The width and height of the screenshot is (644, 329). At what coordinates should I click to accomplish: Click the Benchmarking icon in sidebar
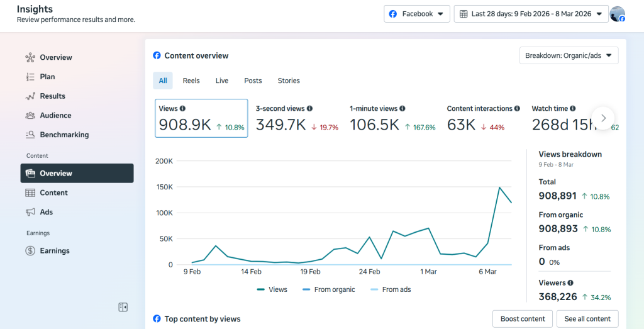[30, 135]
